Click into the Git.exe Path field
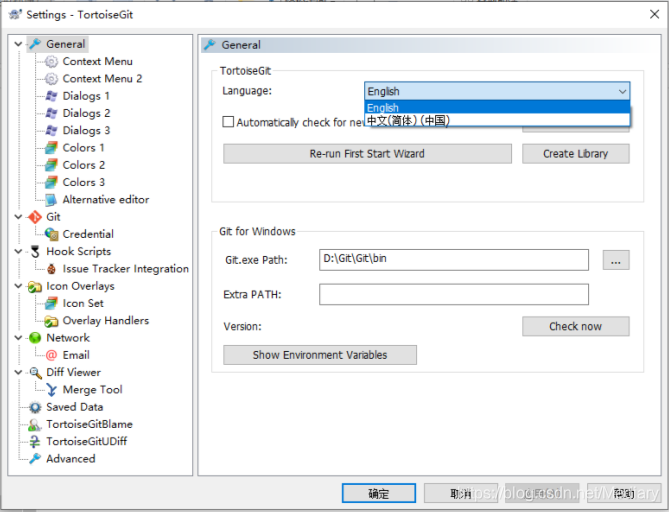The height and width of the screenshot is (512, 669). [454, 260]
